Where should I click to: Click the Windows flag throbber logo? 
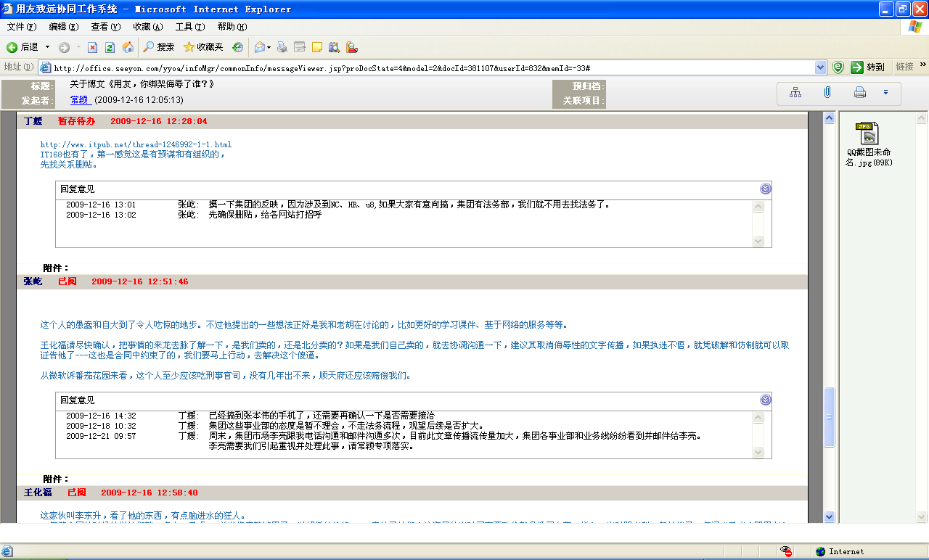[x=915, y=27]
